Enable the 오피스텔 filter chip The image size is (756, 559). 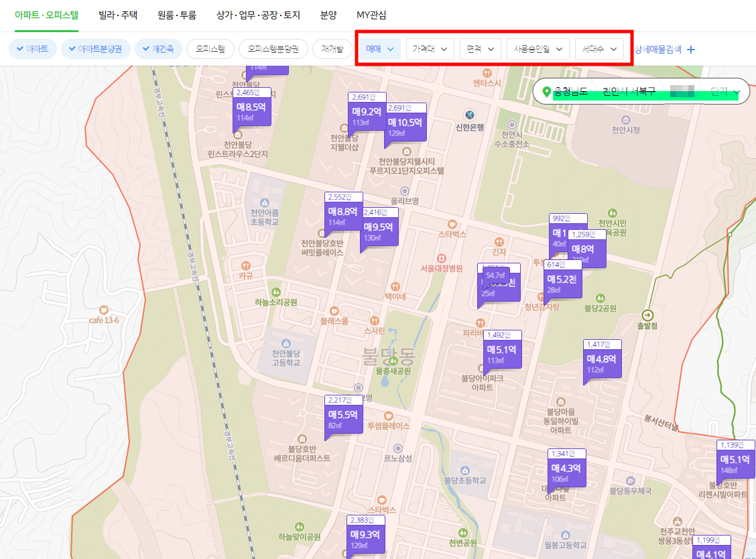(x=210, y=49)
